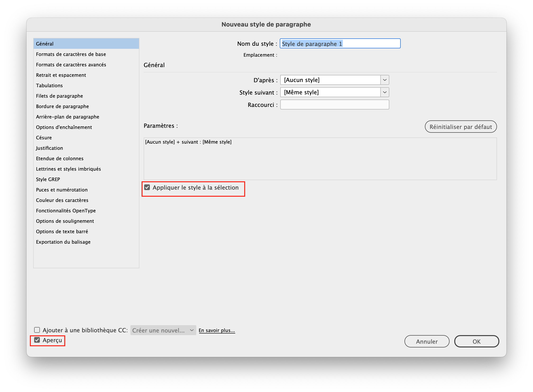This screenshot has height=392, width=533.
Task: Edit the style name text field
Action: pyautogui.click(x=340, y=44)
